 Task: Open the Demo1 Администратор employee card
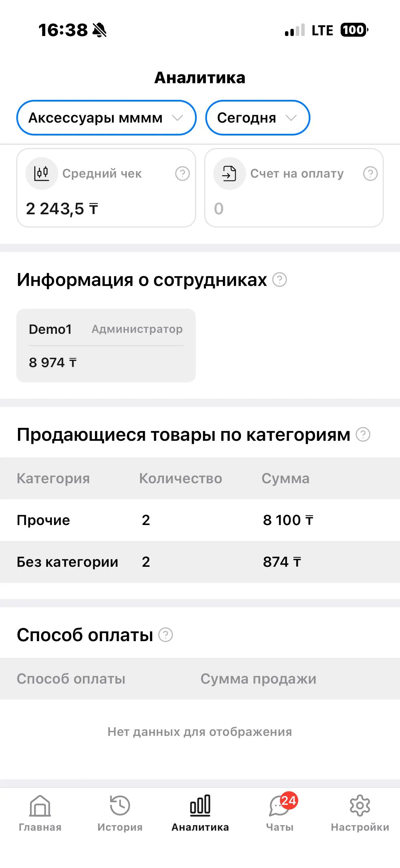pos(106,345)
